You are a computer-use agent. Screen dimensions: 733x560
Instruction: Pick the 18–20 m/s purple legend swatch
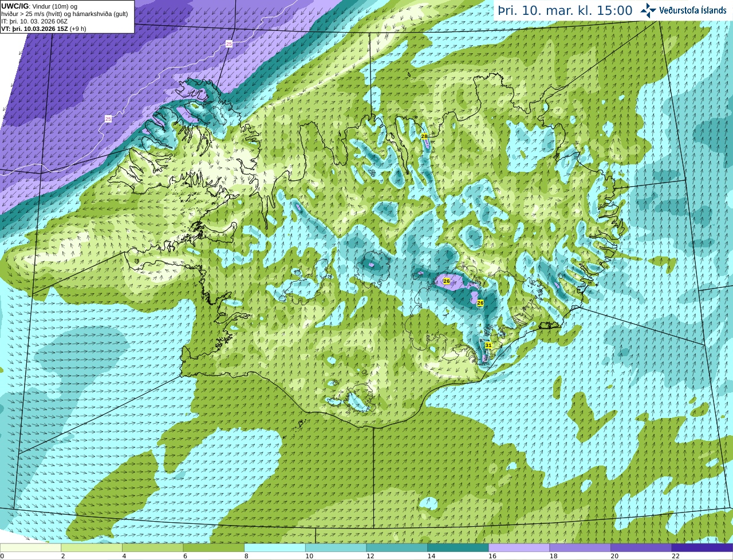pos(580,547)
